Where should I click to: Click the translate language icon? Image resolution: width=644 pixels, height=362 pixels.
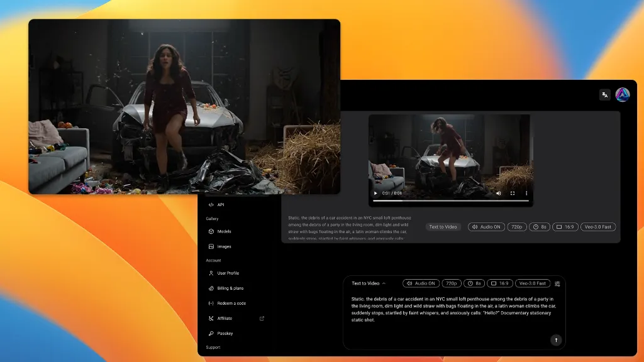click(604, 95)
